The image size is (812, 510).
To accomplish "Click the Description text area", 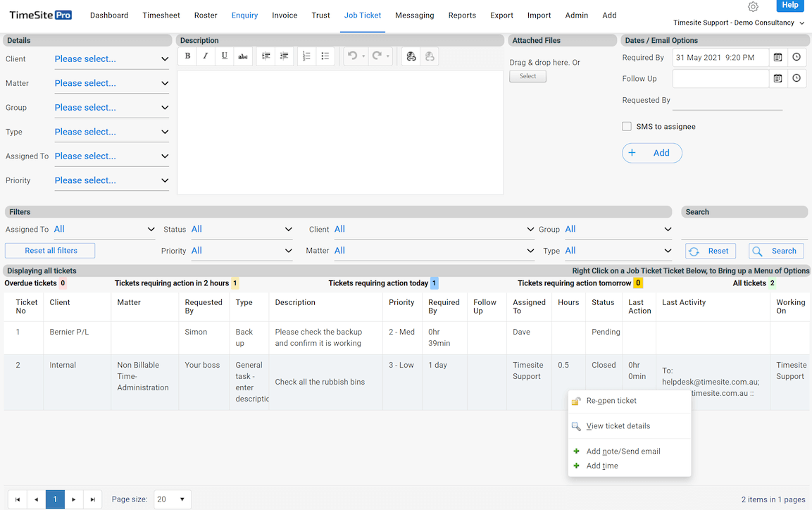I will click(x=340, y=132).
